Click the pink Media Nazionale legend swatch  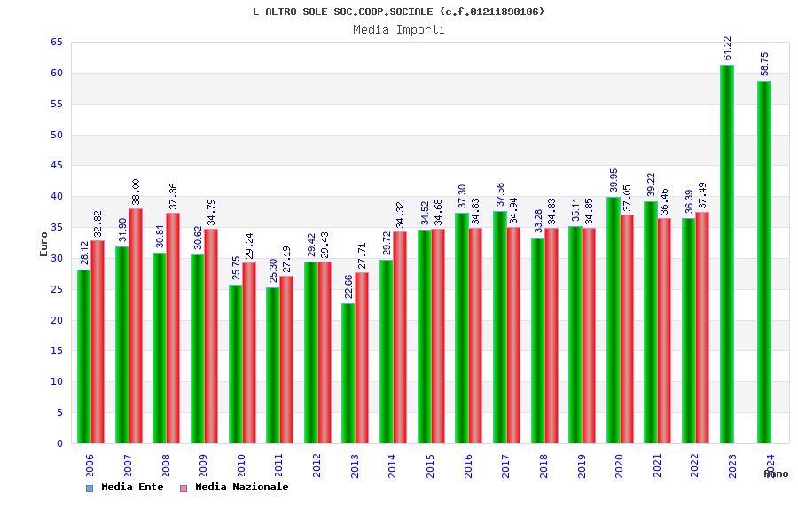tap(184, 489)
